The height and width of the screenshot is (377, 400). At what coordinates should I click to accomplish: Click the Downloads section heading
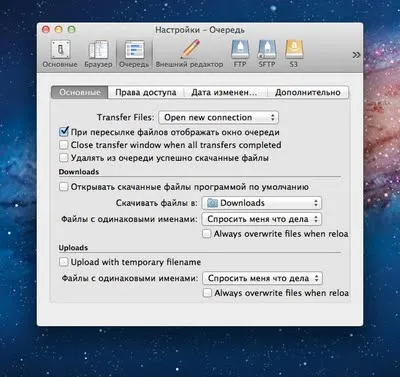(x=79, y=172)
